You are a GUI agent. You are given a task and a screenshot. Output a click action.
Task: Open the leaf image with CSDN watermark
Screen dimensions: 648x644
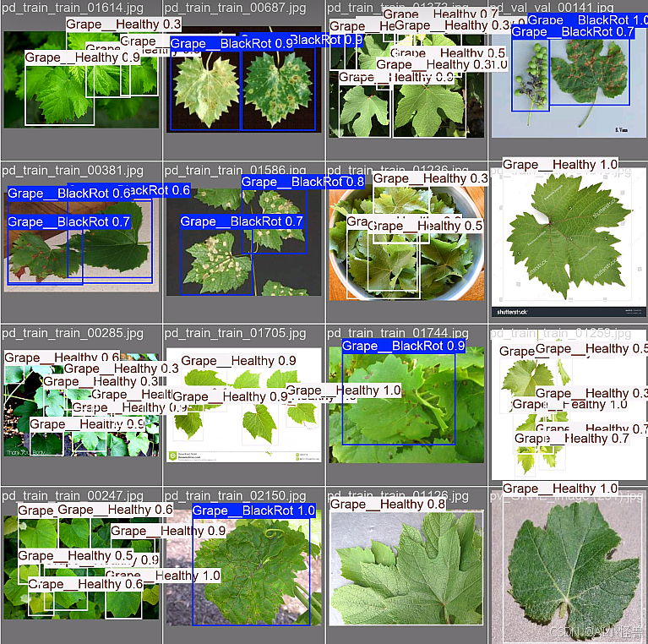tap(569, 567)
